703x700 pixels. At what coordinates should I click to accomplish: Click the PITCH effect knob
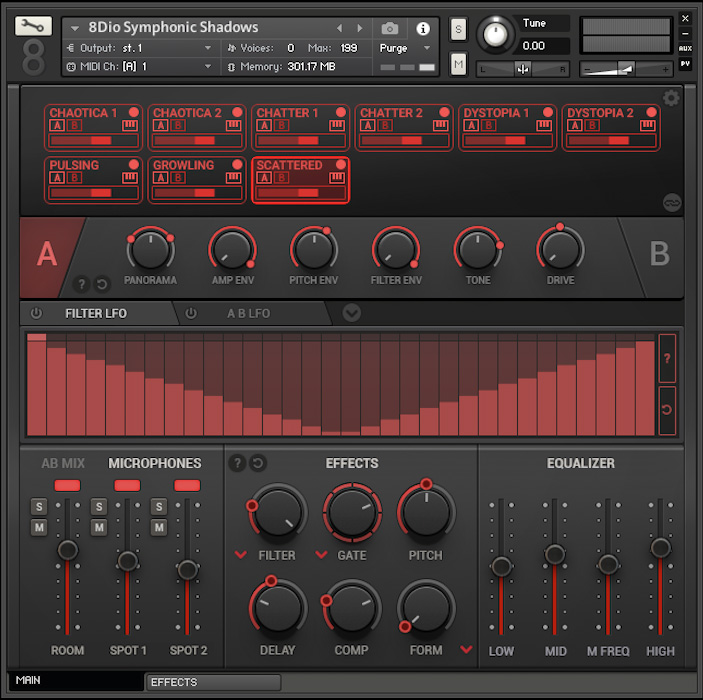tap(426, 512)
